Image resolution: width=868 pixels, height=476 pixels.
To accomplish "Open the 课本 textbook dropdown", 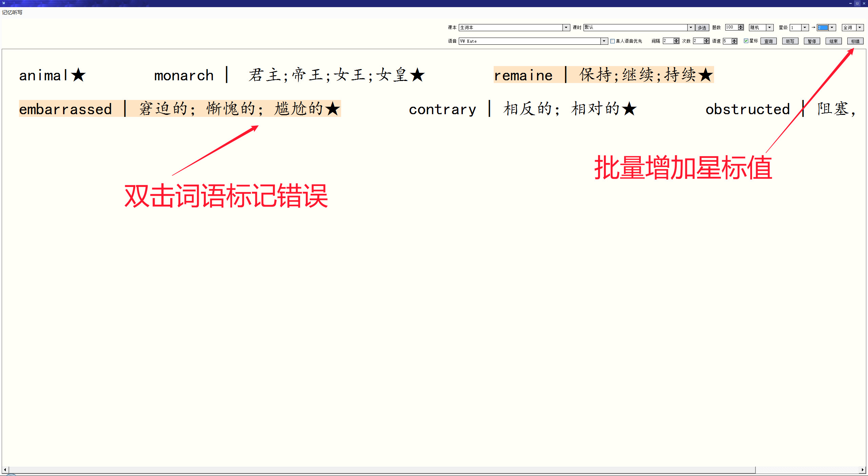I will coord(566,27).
